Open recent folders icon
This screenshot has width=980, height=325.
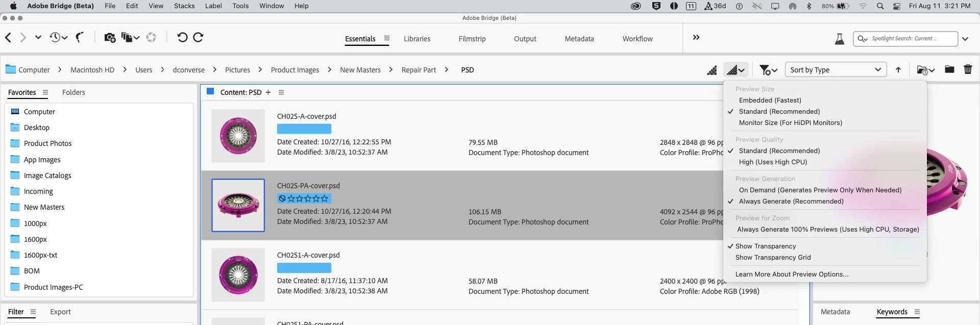pos(925,70)
